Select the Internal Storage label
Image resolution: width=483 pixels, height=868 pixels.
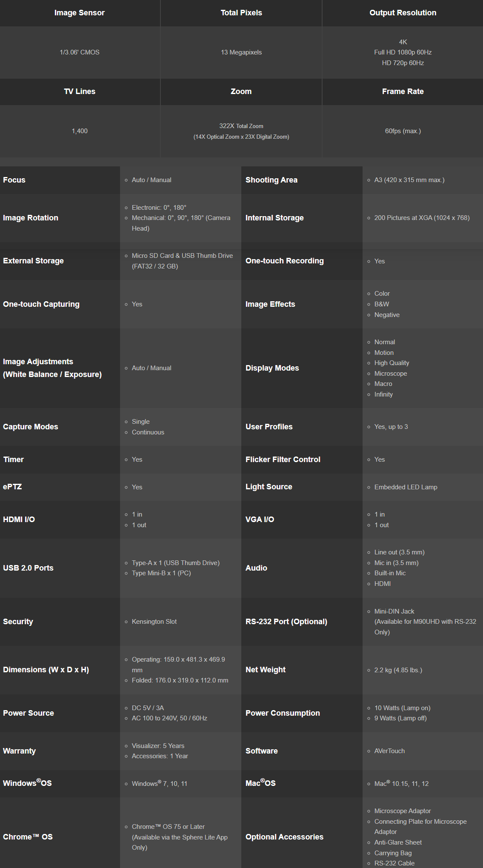pyautogui.click(x=274, y=218)
